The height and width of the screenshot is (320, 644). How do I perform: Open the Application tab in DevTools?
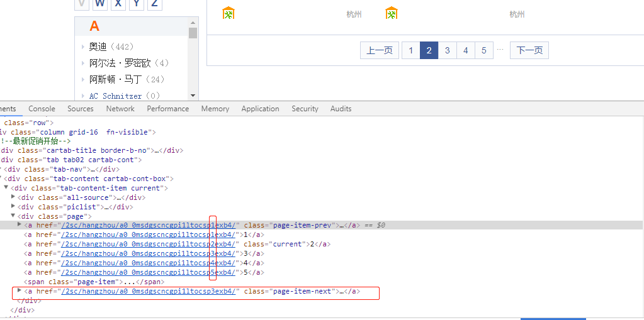(260, 109)
